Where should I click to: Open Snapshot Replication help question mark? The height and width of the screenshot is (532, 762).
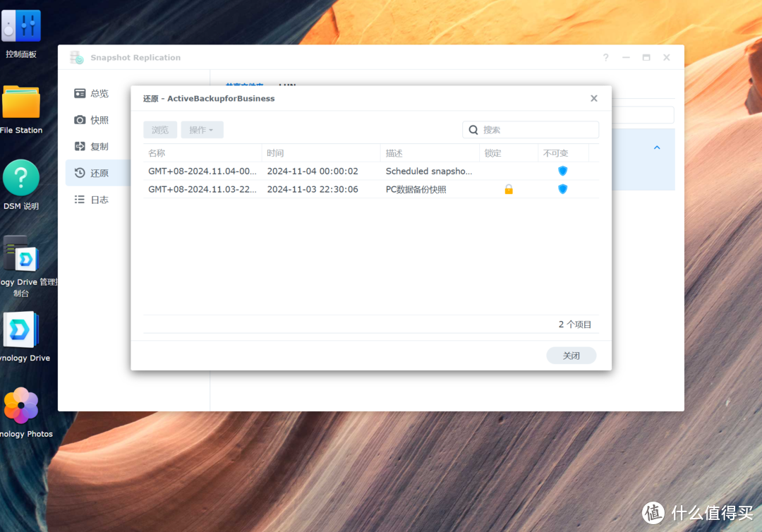tap(605, 58)
